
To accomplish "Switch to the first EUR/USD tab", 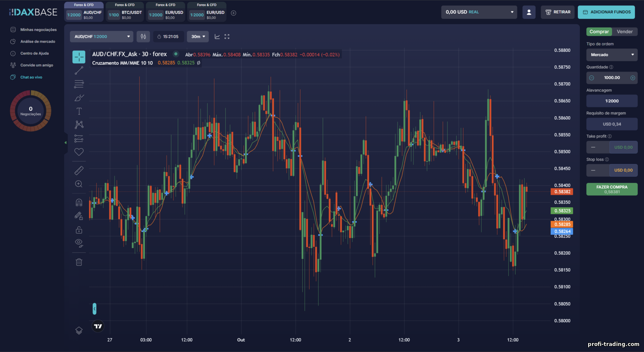I will point(165,12).
